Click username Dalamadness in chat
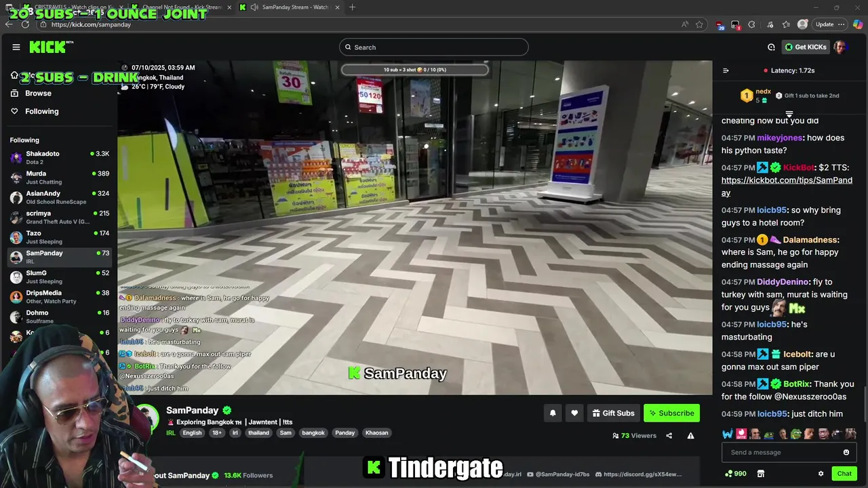 811,240
